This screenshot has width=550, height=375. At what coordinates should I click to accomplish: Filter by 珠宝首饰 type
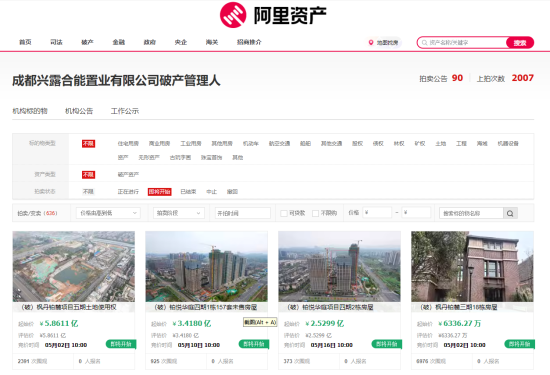212,158
